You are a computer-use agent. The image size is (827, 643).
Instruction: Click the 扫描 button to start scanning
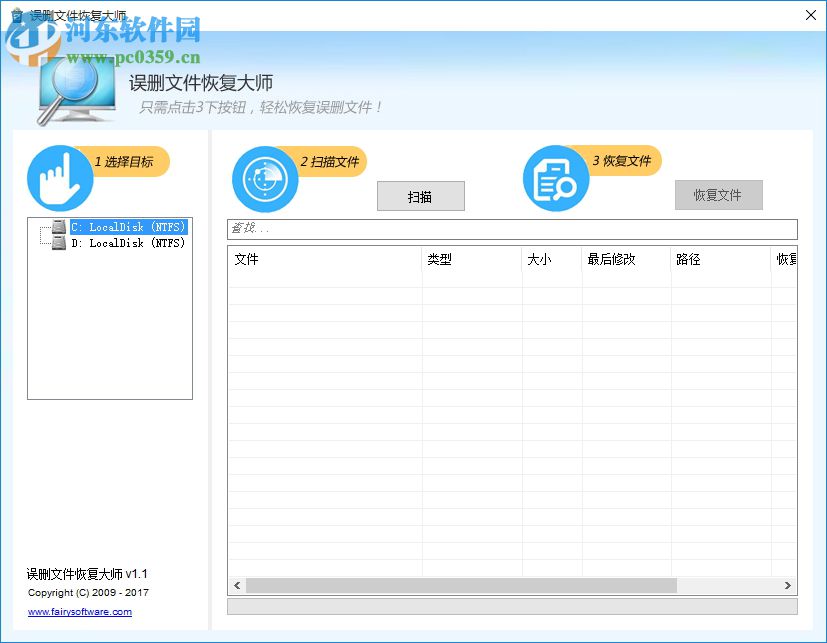click(420, 195)
